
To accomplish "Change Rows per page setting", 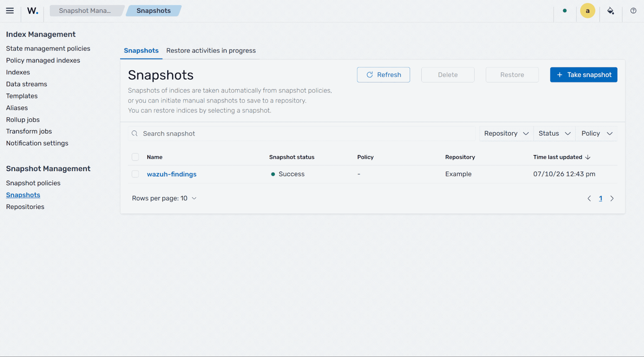I will (164, 198).
